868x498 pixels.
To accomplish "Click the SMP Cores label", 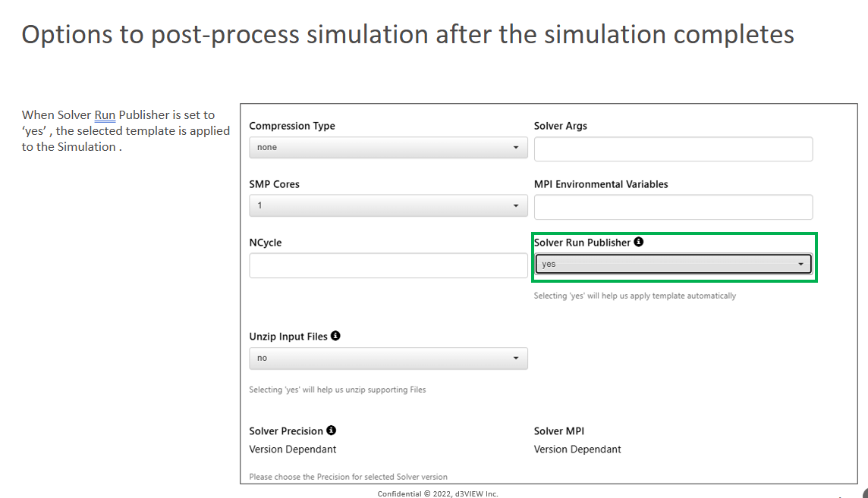I will click(x=274, y=184).
